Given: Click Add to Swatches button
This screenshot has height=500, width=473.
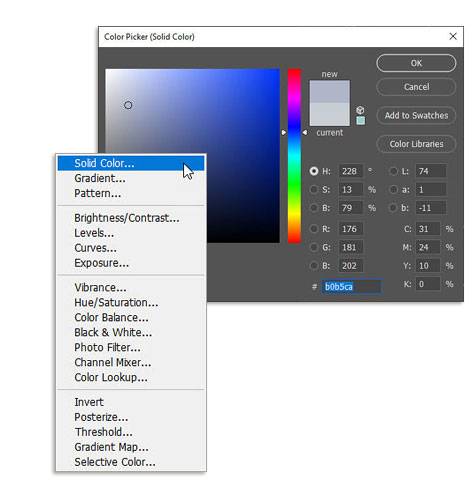Looking at the screenshot, I should click(x=416, y=115).
